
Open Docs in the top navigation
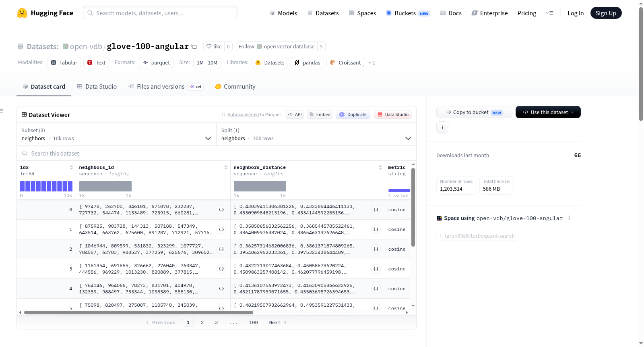451,13
